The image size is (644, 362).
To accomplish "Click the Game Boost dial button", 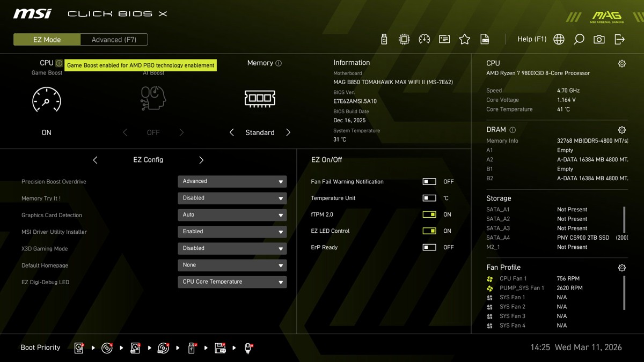I will 47,100.
